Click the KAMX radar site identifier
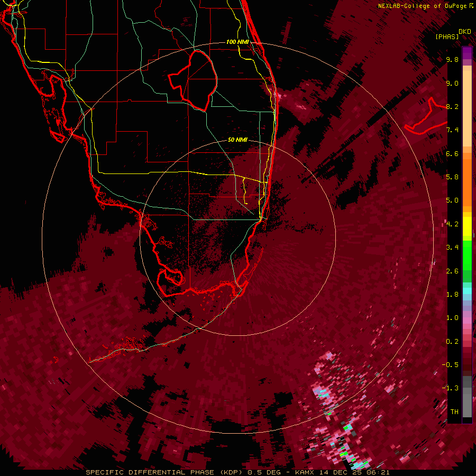Image resolution: width=476 pixels, height=476 pixels. [305, 472]
